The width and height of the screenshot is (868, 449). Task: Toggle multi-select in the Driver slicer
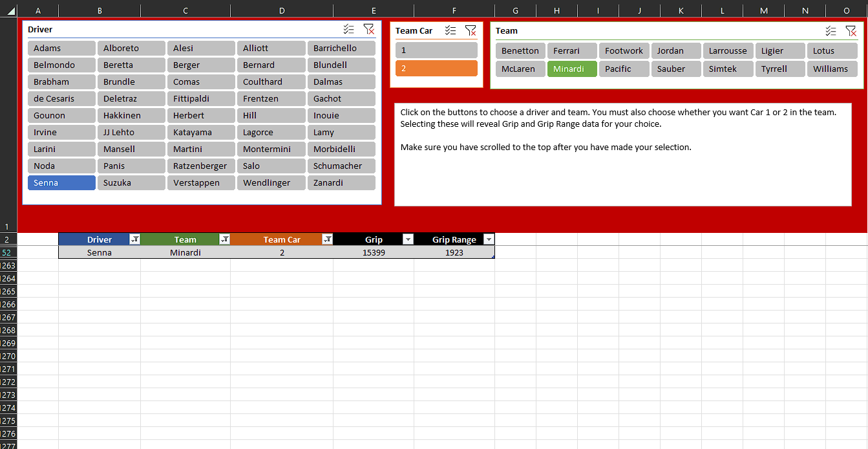[x=349, y=29]
